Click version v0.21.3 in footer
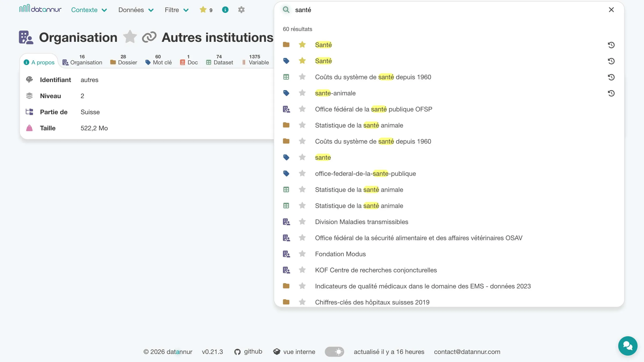644x362 pixels. coord(212,352)
